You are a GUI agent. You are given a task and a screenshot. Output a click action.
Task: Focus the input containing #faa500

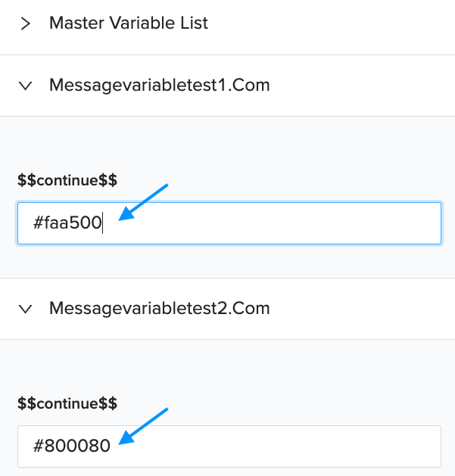pos(229,223)
